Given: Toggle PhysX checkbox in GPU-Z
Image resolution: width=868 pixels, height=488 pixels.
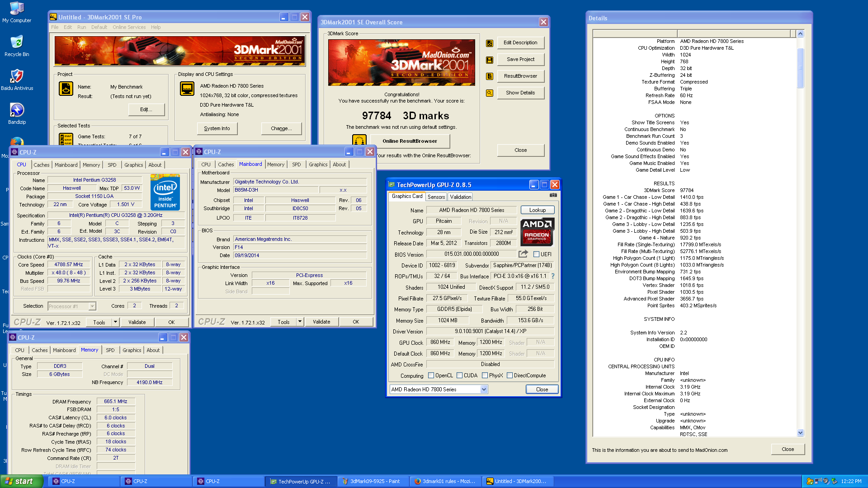Looking at the screenshot, I should (x=485, y=375).
